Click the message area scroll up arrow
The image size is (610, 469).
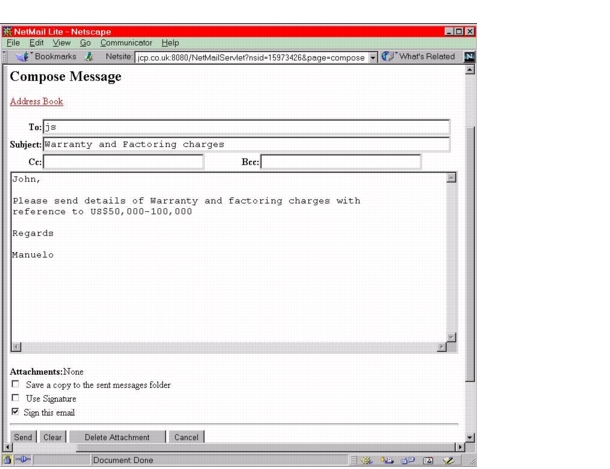451,178
